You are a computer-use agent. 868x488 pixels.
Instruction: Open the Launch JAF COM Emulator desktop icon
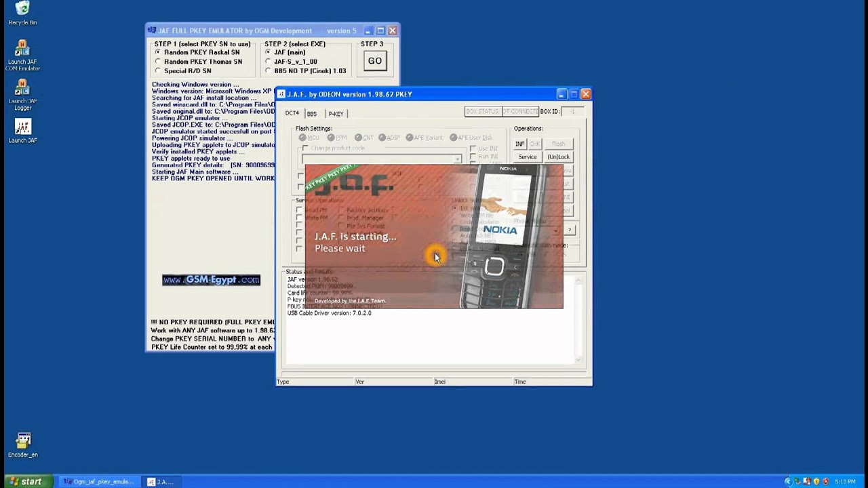22,56
